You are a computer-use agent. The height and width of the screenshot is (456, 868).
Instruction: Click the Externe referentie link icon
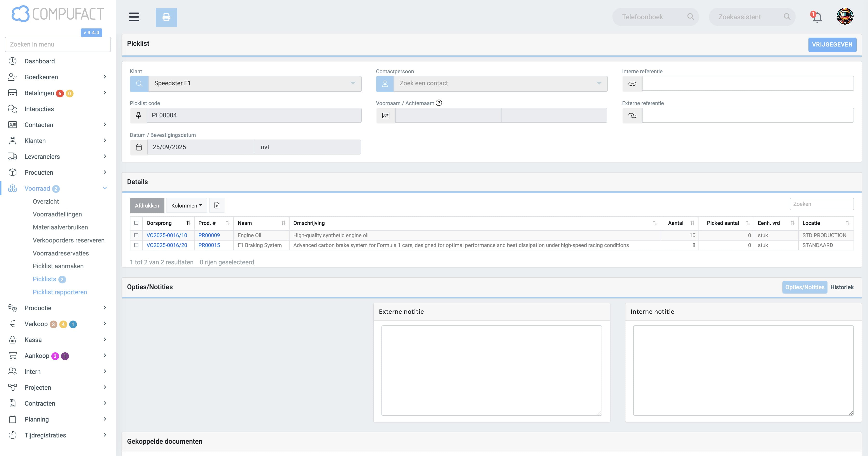[632, 115]
